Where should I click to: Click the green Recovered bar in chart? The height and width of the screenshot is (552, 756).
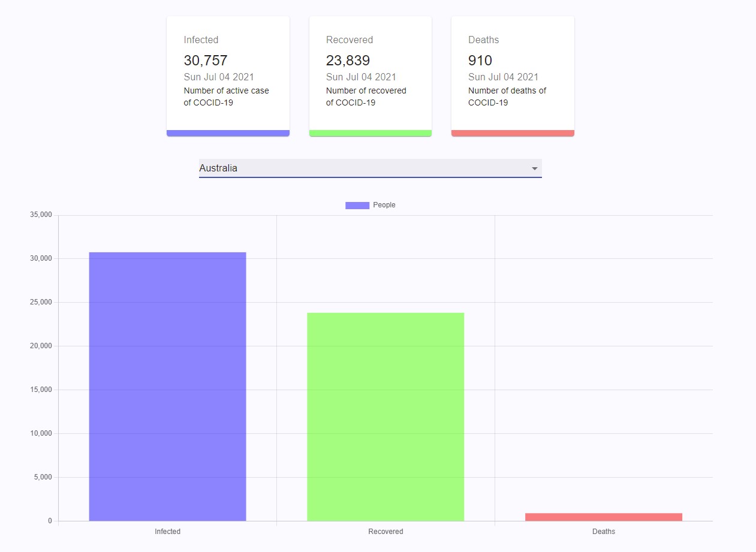click(385, 417)
